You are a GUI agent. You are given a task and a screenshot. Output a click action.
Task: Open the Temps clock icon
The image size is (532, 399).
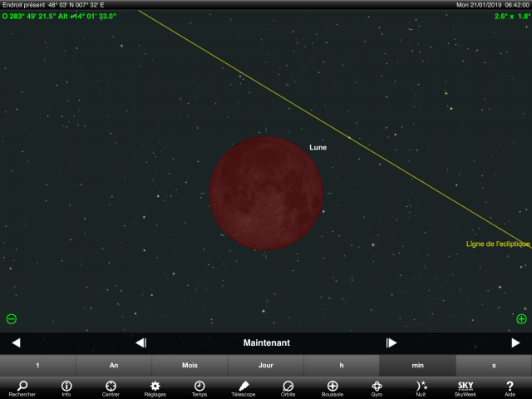click(x=199, y=388)
